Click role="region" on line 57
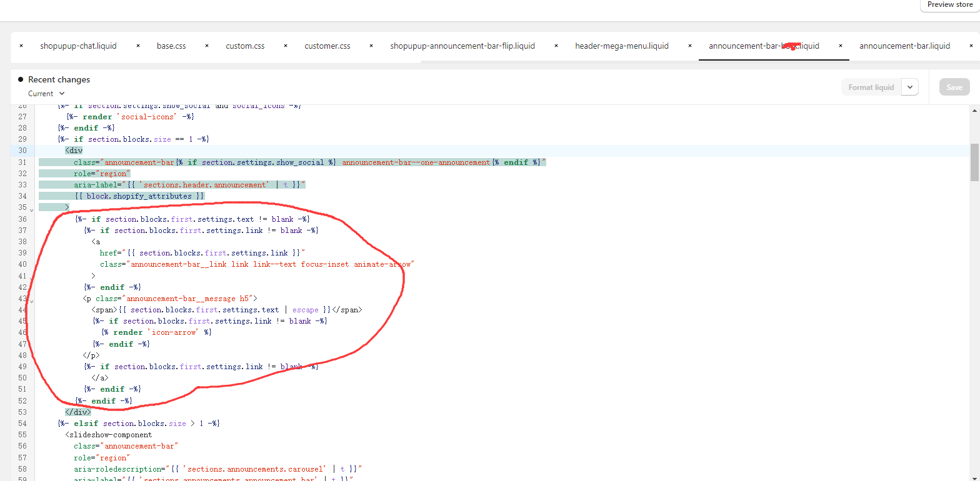 pos(102,457)
